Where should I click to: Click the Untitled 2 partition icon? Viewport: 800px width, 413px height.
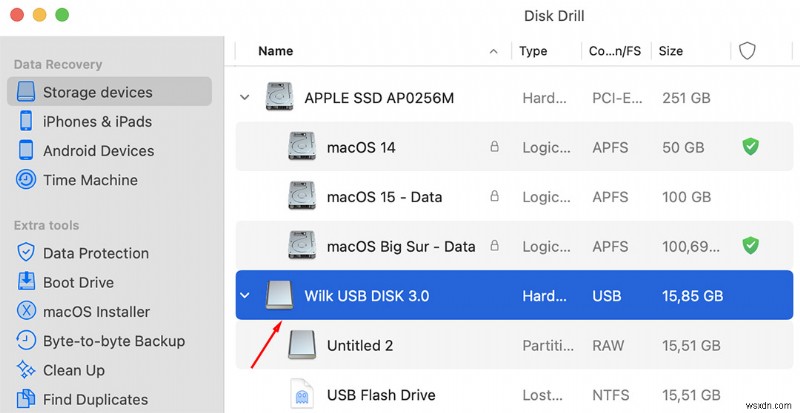click(302, 345)
